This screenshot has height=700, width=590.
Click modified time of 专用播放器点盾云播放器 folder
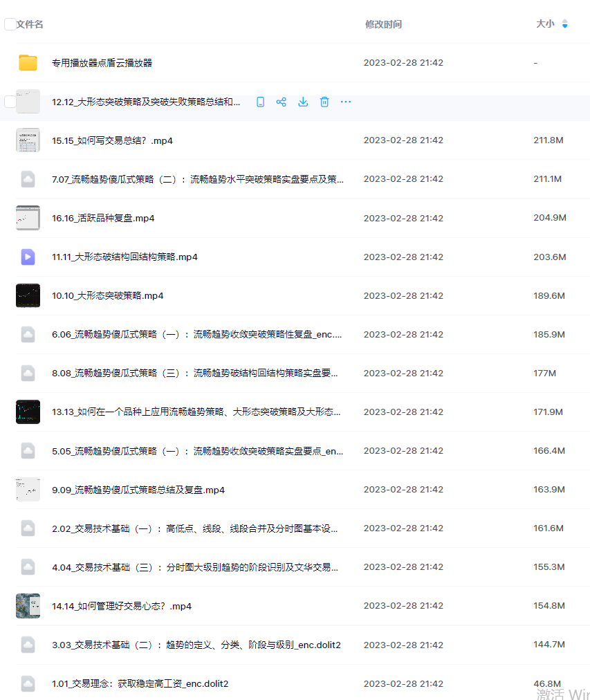point(403,62)
